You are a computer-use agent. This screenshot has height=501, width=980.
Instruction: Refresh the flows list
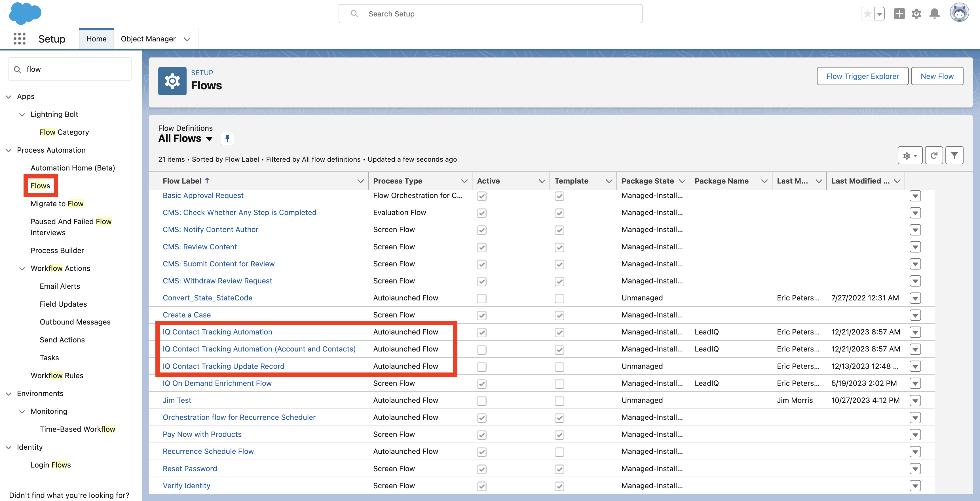tap(933, 155)
